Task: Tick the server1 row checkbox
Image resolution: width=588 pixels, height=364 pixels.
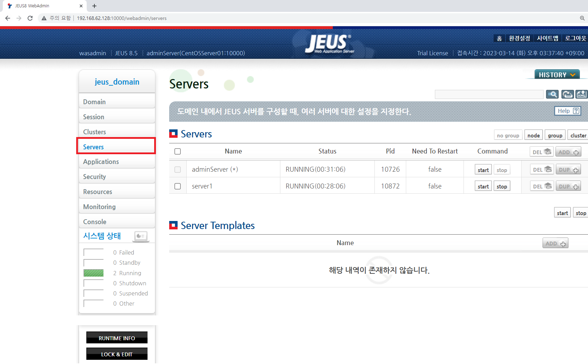Action: click(178, 186)
